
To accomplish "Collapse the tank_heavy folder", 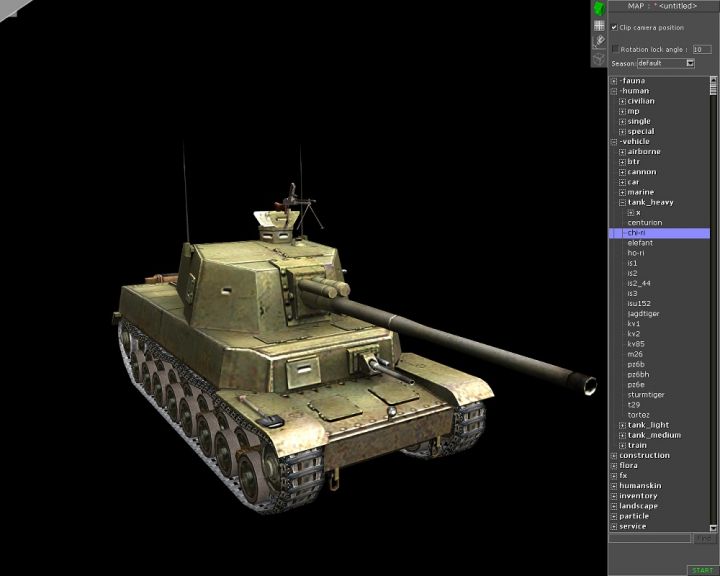I will [622, 202].
